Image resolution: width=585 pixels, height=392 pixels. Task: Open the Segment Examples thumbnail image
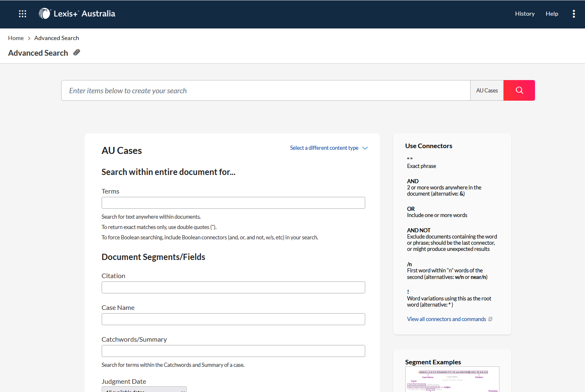(x=452, y=380)
